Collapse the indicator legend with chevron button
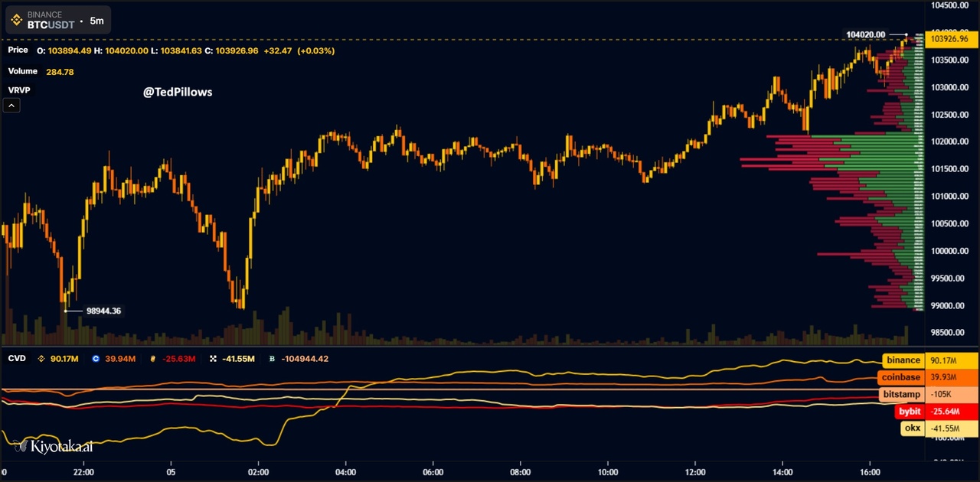Image resolution: width=980 pixels, height=482 pixels. pyautogui.click(x=11, y=106)
